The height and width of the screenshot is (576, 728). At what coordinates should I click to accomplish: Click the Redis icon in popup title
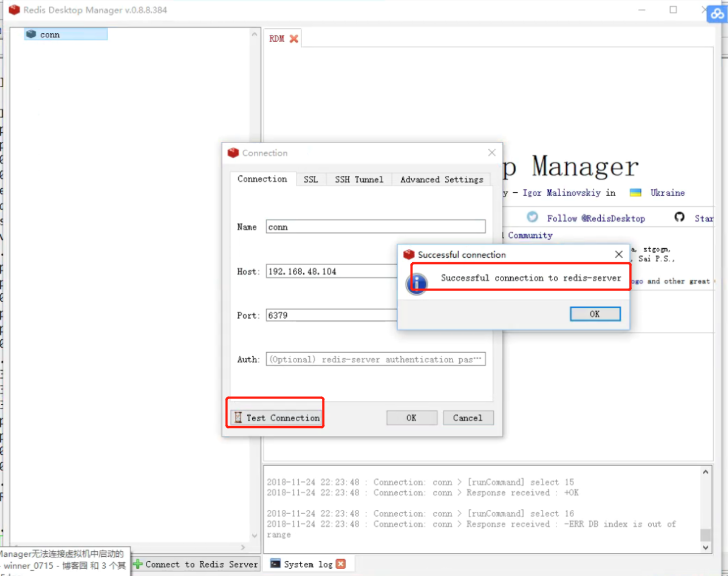409,254
